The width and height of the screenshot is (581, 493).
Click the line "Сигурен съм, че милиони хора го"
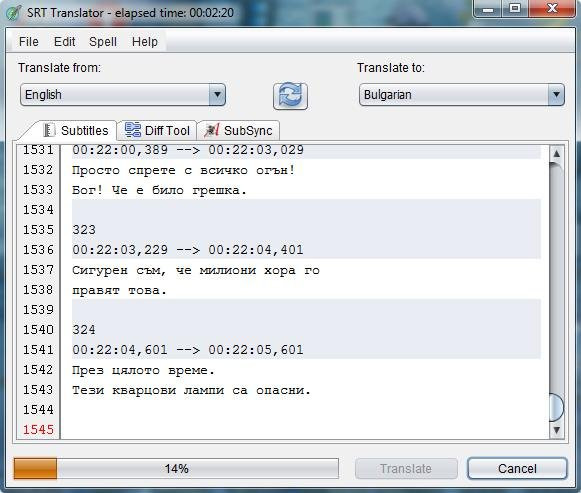[196, 270]
